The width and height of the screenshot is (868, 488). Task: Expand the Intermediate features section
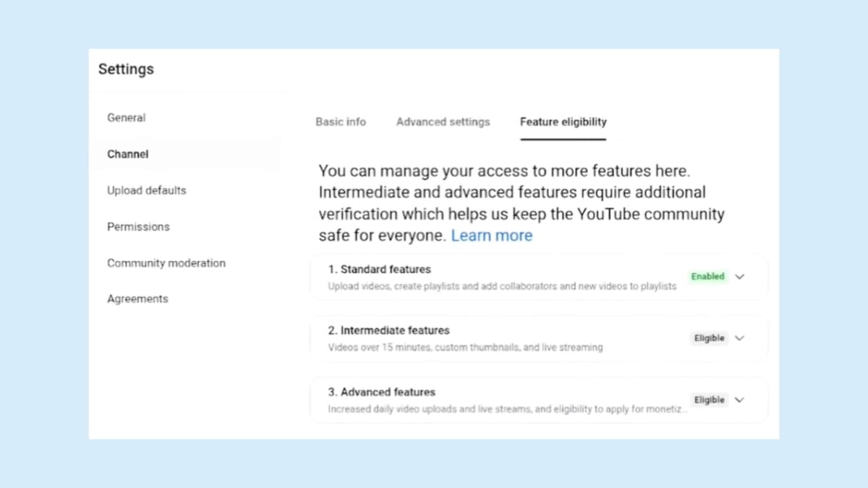pyautogui.click(x=739, y=338)
